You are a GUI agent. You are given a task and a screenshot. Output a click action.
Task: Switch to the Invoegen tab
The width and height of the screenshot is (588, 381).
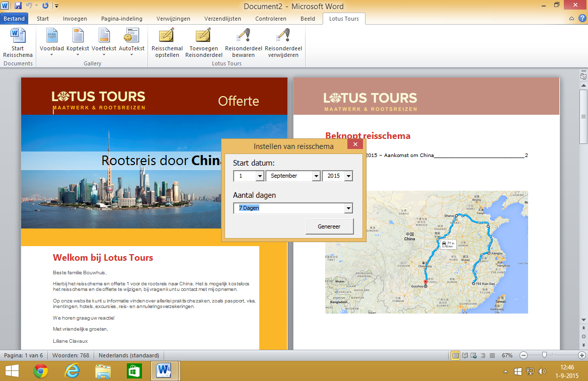click(75, 19)
